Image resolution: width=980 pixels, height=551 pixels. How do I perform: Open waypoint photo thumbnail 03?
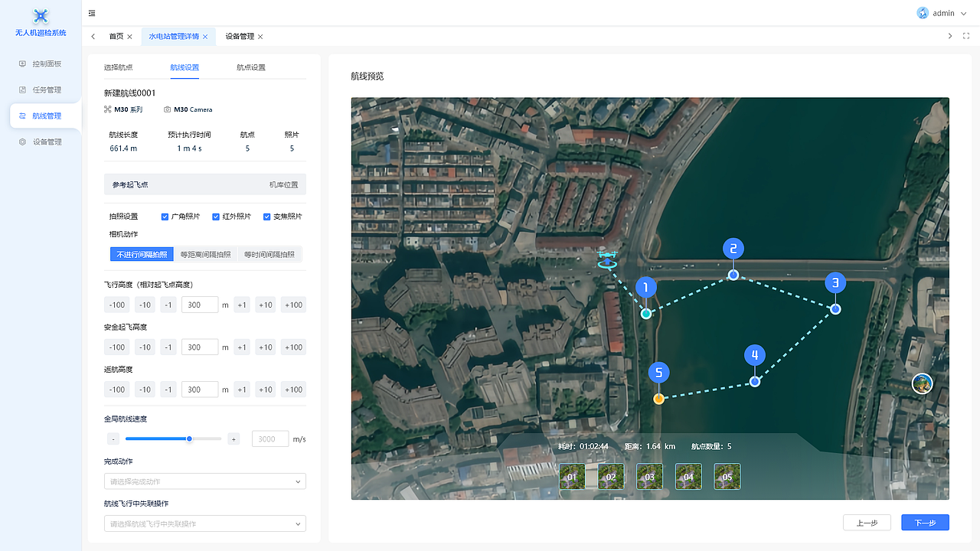650,476
